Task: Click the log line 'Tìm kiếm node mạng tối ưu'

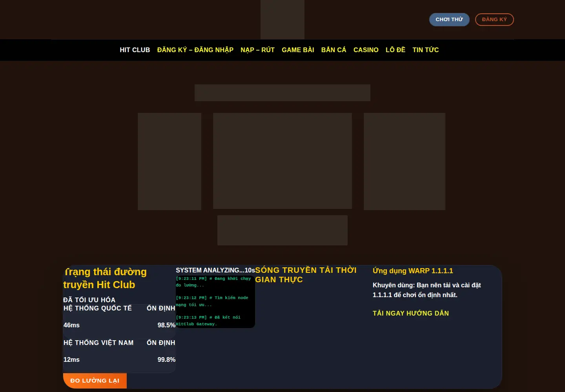Action: point(212,301)
